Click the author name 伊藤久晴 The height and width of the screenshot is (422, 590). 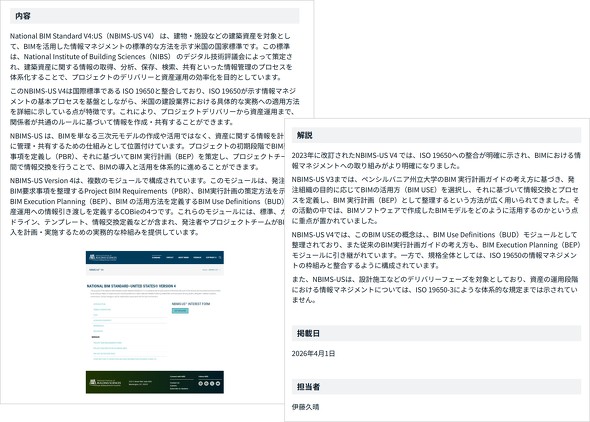[306, 407]
